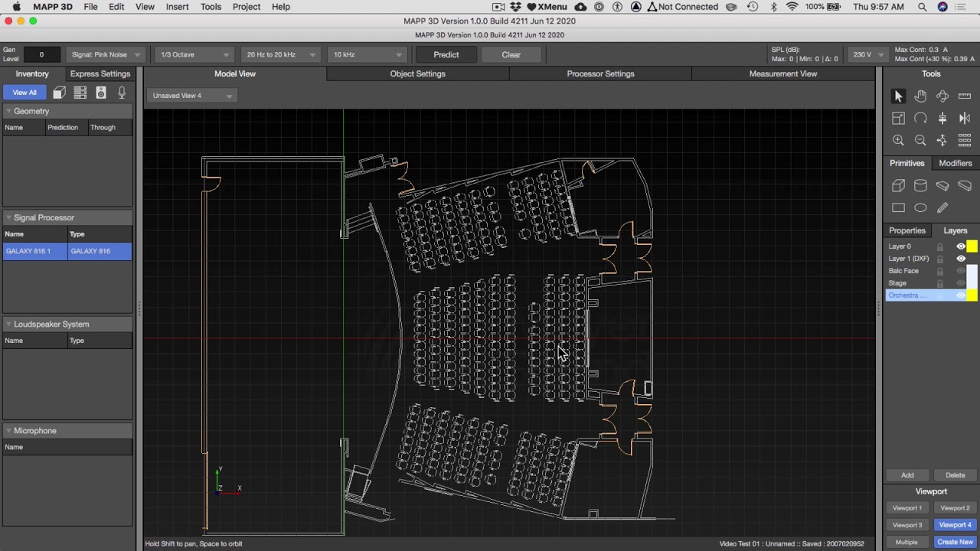Select the mirror tool

tap(965, 118)
